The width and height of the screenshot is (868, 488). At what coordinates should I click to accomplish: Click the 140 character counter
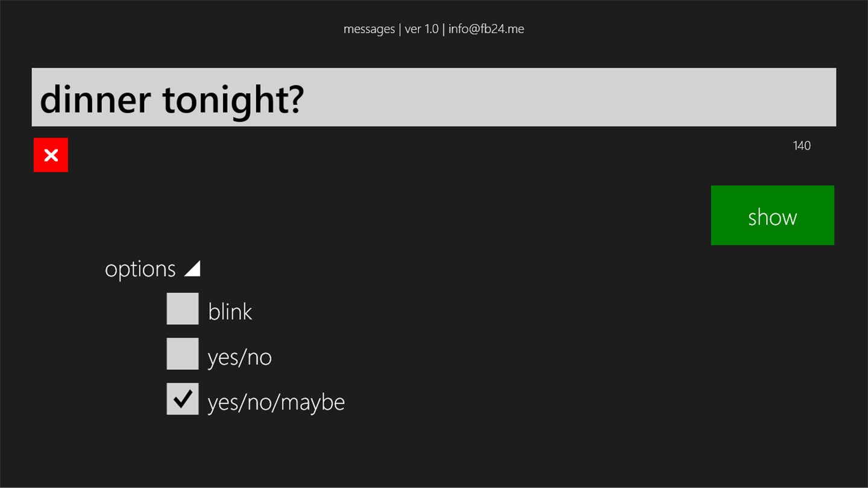click(802, 146)
